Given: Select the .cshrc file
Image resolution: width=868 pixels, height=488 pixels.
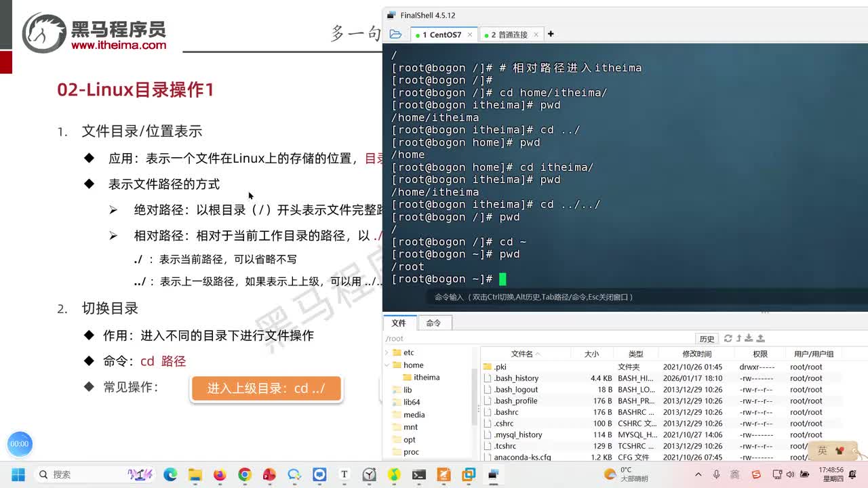Looking at the screenshot, I should pyautogui.click(x=661, y=424).
